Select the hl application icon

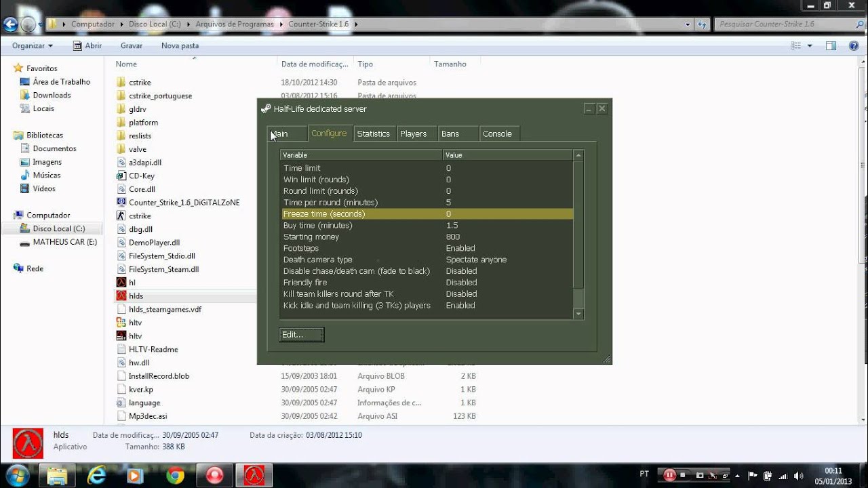121,283
